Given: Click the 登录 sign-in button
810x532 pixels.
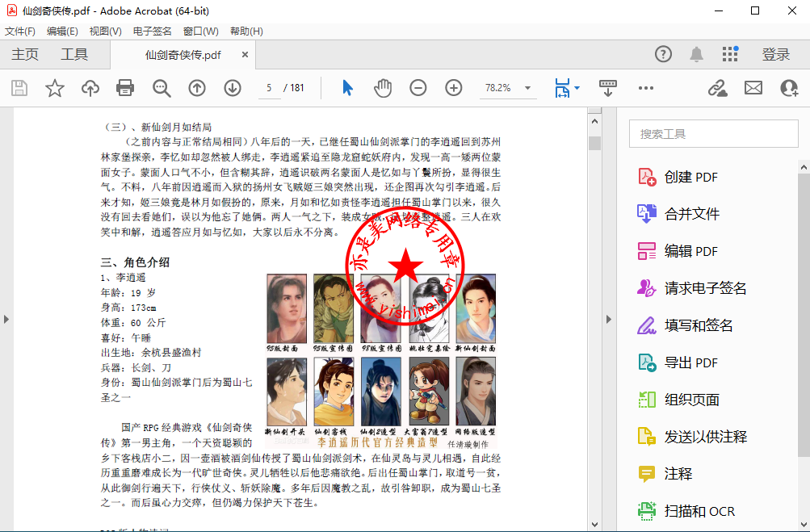Looking at the screenshot, I should click(776, 54).
